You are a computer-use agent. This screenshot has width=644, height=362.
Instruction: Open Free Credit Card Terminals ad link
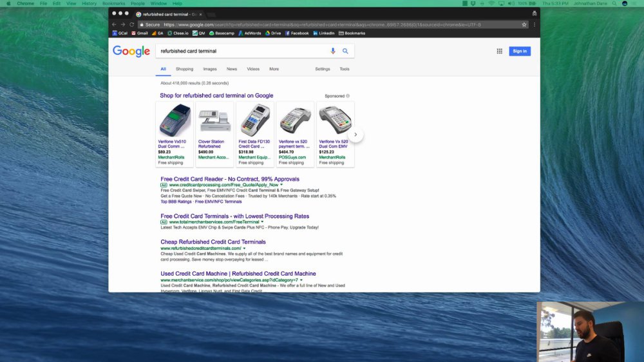pyautogui.click(x=235, y=216)
